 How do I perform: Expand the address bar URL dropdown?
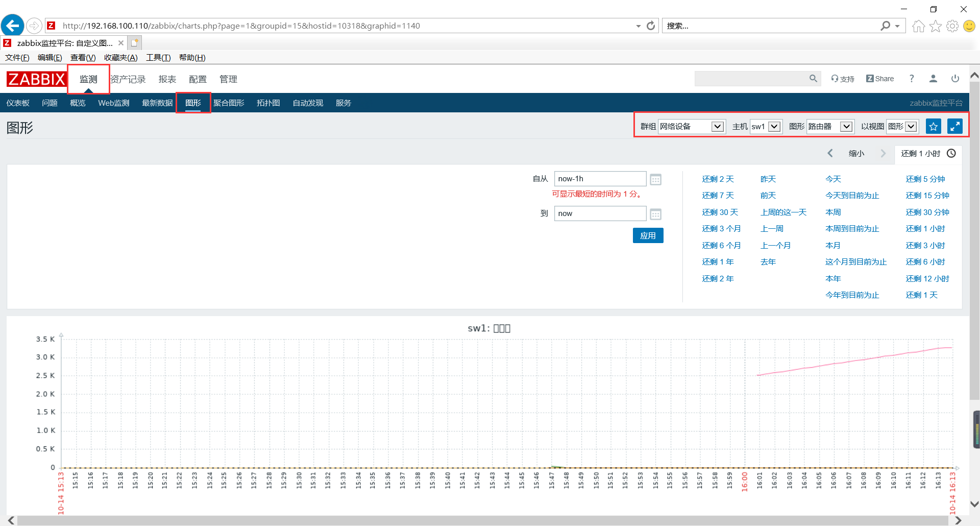(638, 26)
